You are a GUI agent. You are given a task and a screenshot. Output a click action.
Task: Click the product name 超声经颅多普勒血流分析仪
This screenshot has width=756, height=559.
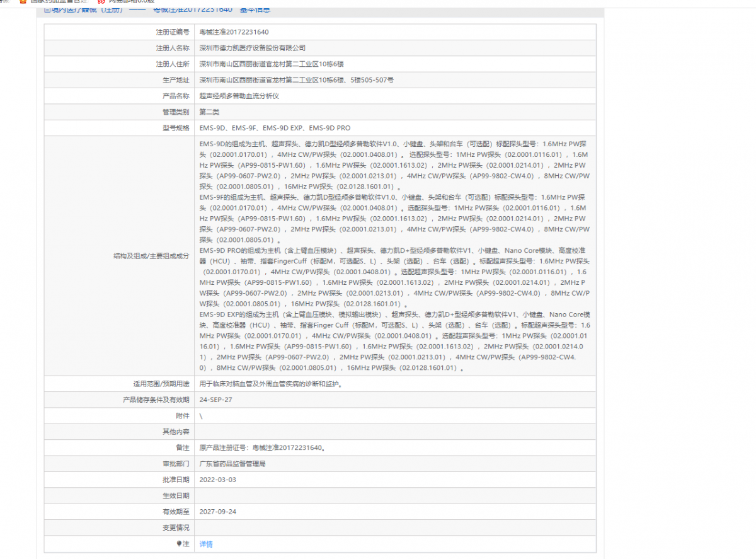239,96
